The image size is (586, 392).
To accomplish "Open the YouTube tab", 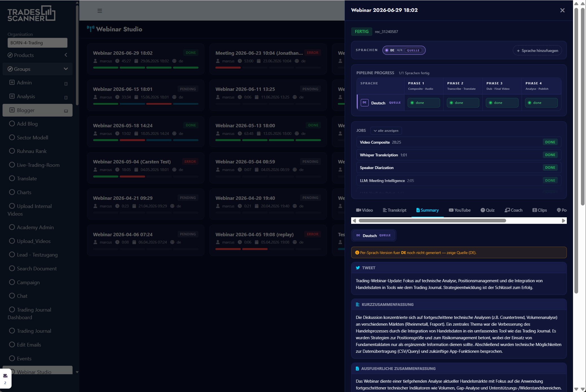I will point(460,210).
